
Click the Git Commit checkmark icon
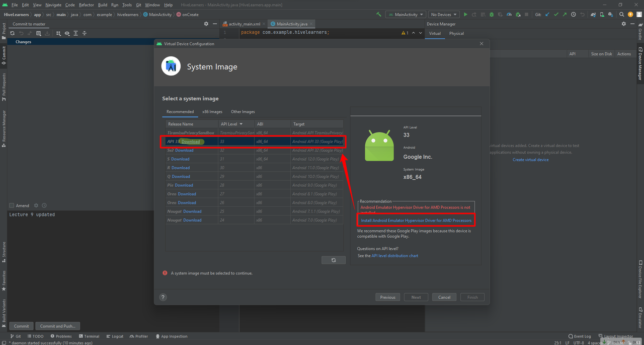point(556,15)
